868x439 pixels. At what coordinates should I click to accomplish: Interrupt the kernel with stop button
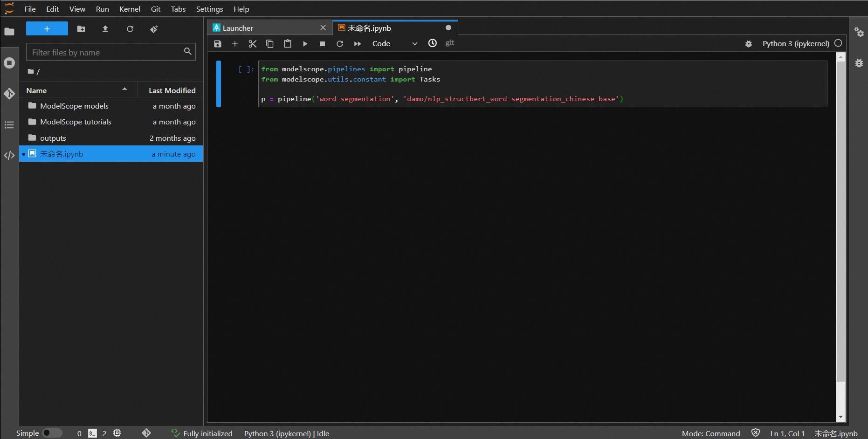pyautogui.click(x=323, y=43)
